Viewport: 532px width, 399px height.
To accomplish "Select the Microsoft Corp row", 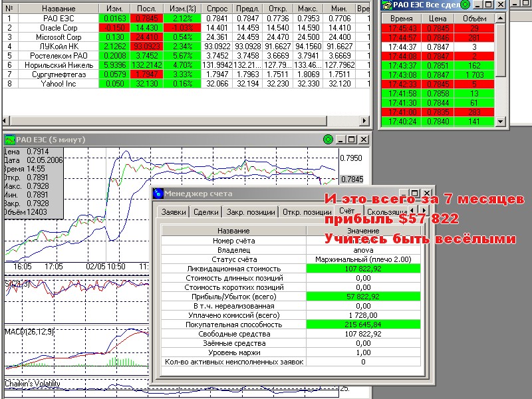I will [x=60, y=37].
